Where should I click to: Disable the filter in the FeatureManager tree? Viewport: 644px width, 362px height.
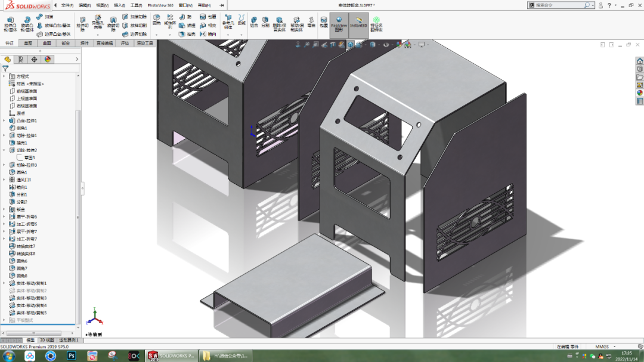[5, 67]
